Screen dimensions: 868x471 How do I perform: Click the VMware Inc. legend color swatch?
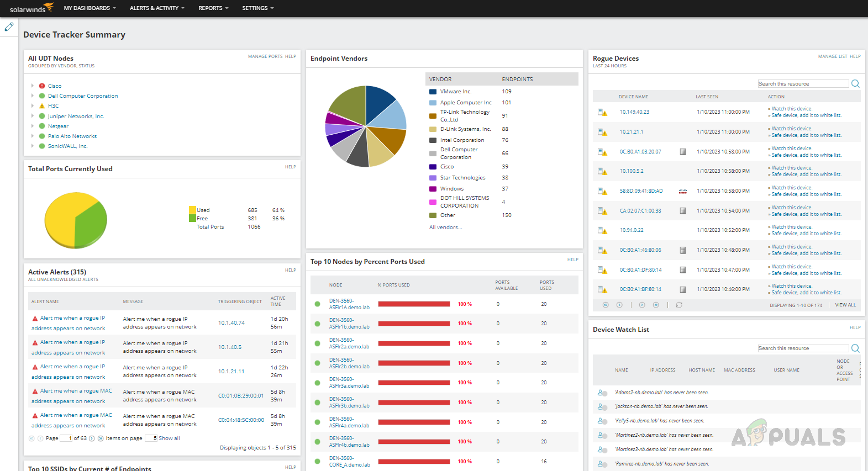(x=433, y=92)
